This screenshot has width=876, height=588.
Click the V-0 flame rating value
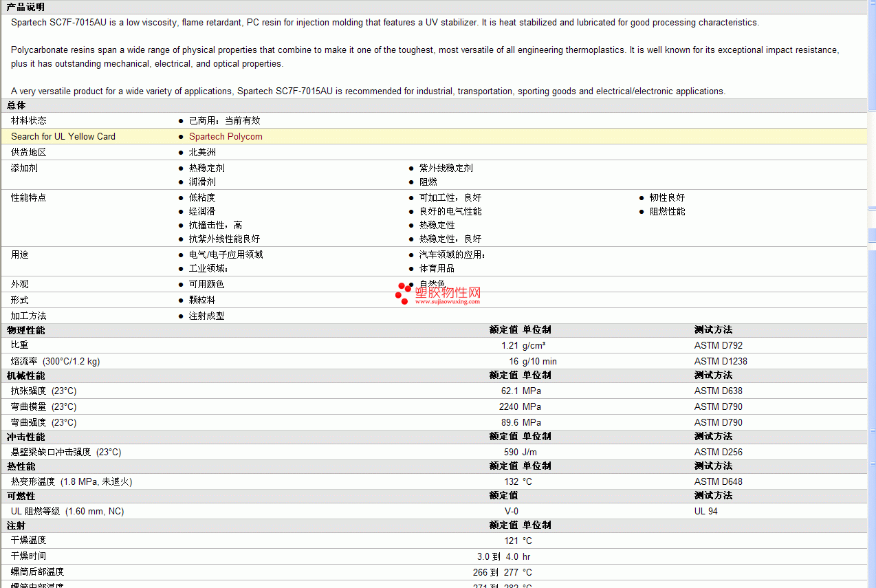click(512, 511)
